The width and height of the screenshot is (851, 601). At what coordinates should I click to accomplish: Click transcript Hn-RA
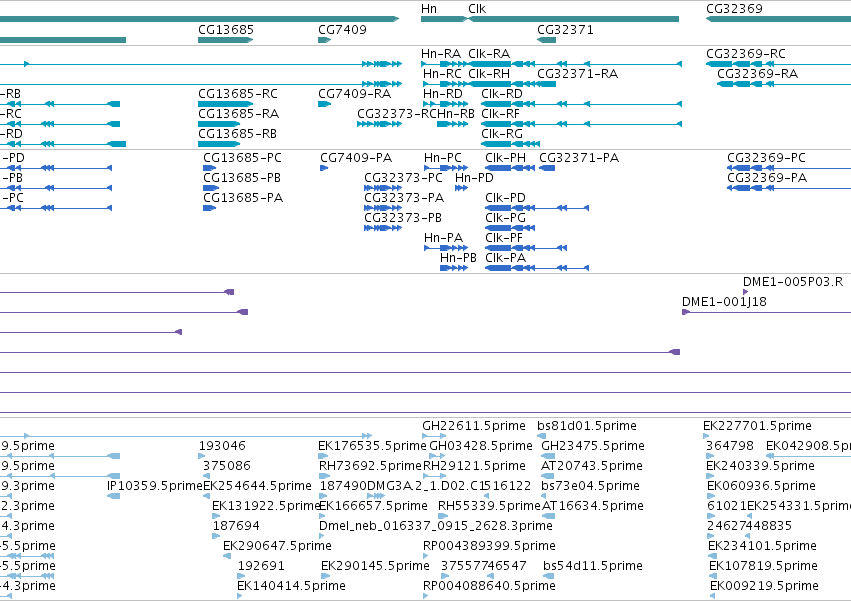(x=441, y=54)
